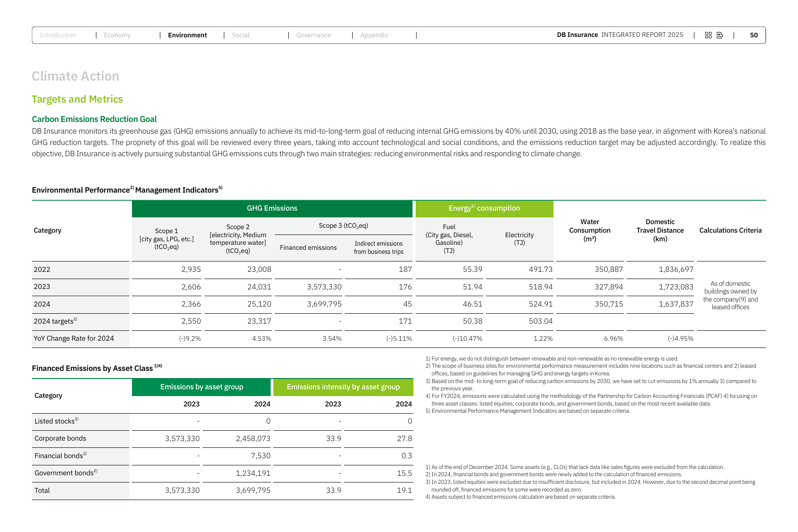The height and width of the screenshot is (532, 798).
Task: Click the Calculations Criteria column header
Action: pos(730,230)
